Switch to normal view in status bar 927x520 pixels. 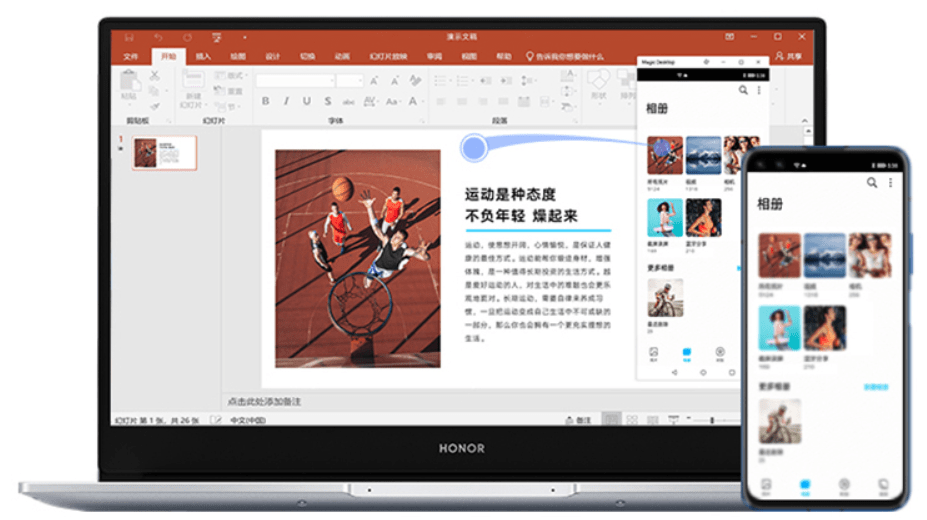coord(611,420)
